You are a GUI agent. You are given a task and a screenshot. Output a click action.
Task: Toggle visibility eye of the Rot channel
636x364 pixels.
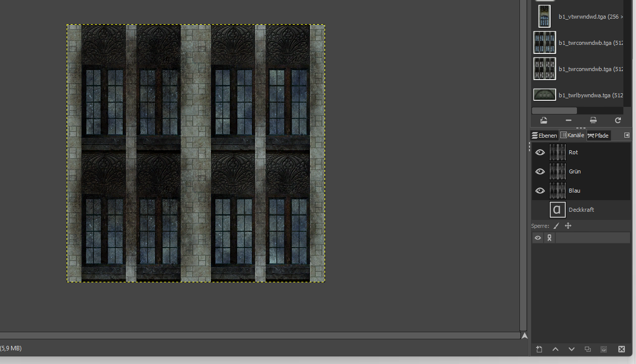click(540, 152)
